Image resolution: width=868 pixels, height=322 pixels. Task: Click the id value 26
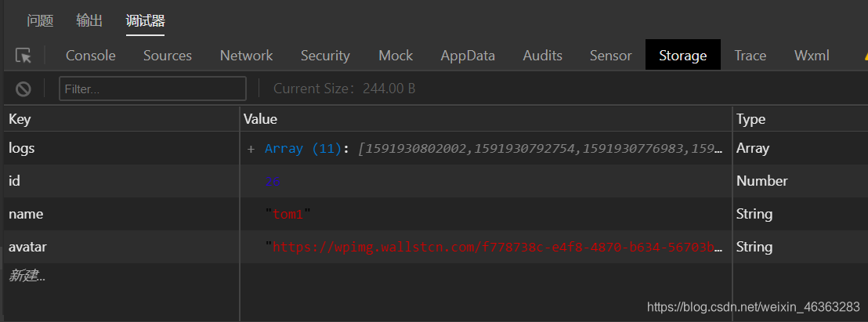(x=273, y=181)
